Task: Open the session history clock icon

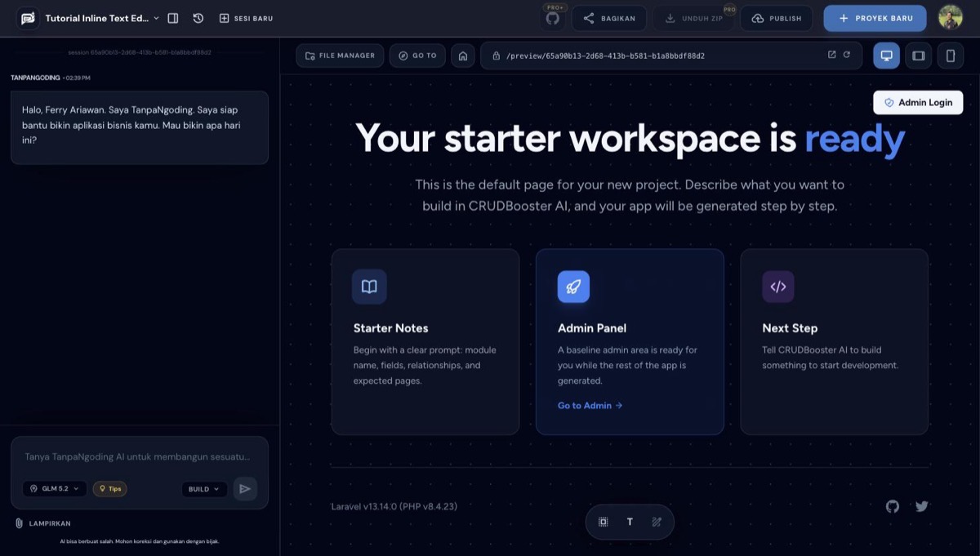Action: coord(198,18)
